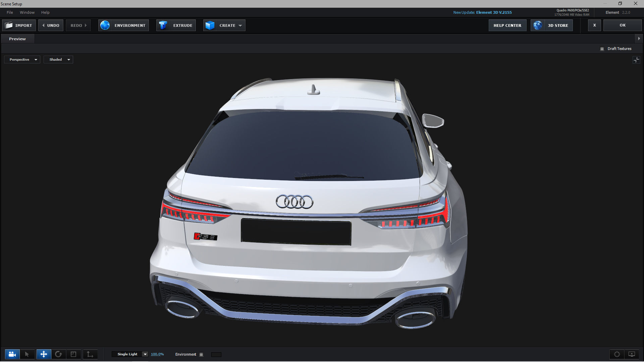
Task: Click the viewport split layout icon
Action: (x=636, y=60)
